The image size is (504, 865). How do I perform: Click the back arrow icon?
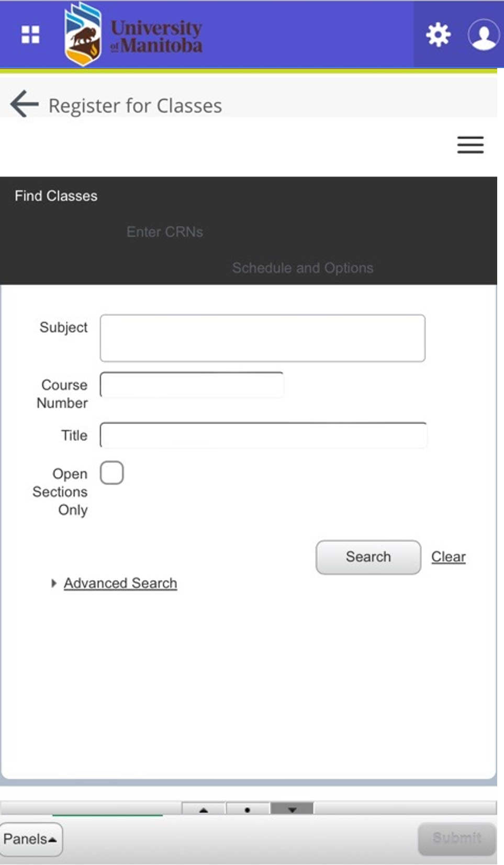[x=24, y=104]
